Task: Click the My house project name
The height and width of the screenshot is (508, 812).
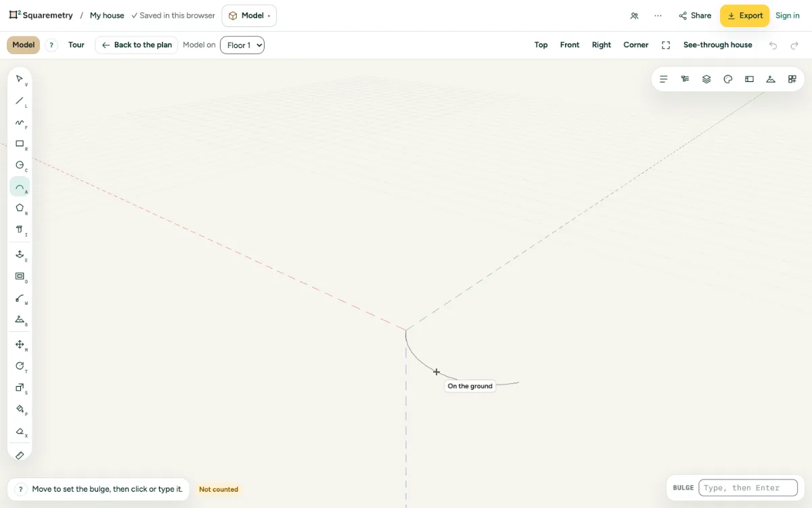Action: [107, 16]
